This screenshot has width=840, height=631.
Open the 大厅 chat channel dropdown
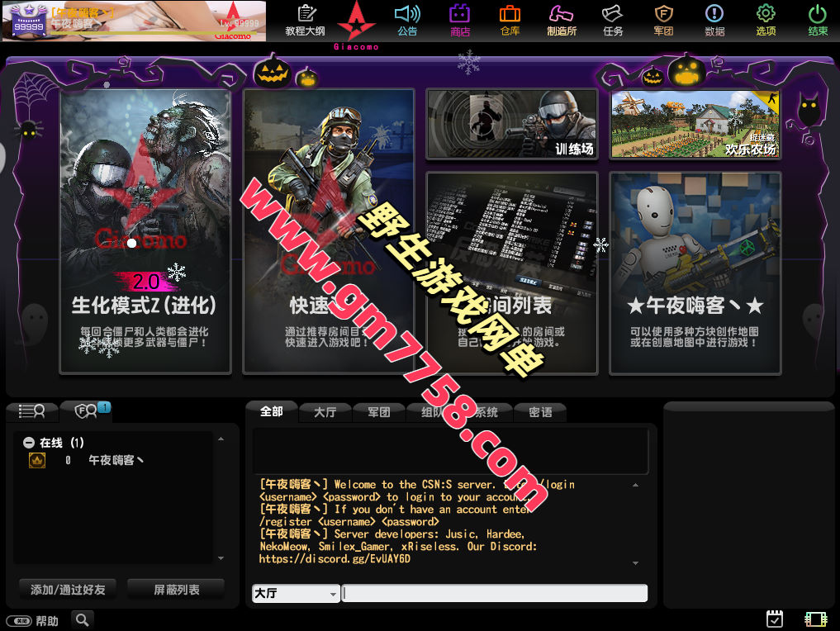[x=295, y=593]
